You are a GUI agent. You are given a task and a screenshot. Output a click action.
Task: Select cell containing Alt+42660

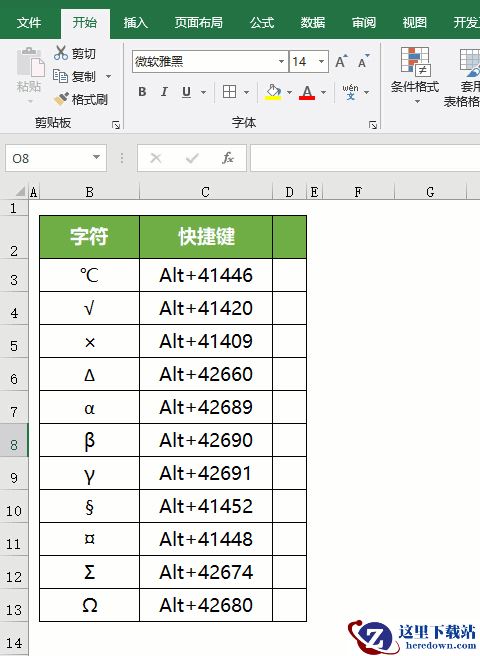click(206, 374)
